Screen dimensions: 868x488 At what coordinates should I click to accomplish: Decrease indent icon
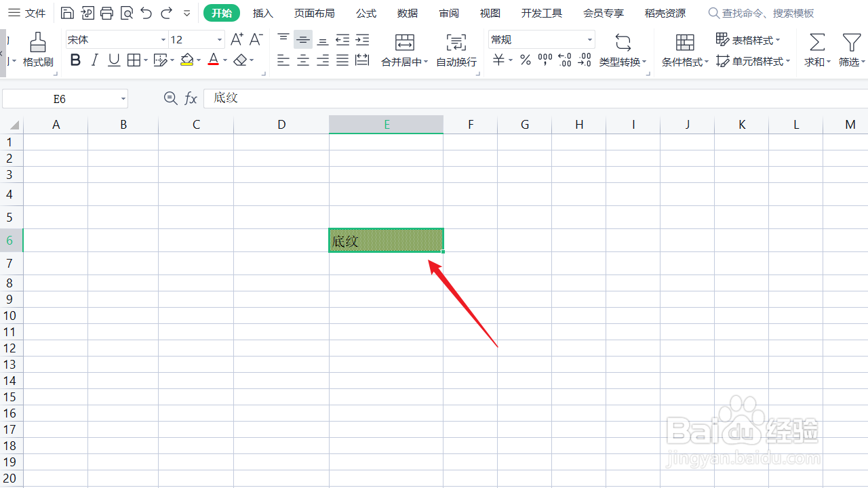[x=342, y=39]
